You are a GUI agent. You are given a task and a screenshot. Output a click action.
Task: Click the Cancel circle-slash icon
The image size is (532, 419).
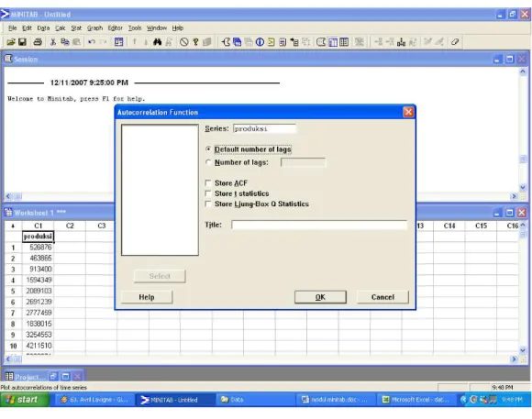(x=183, y=42)
